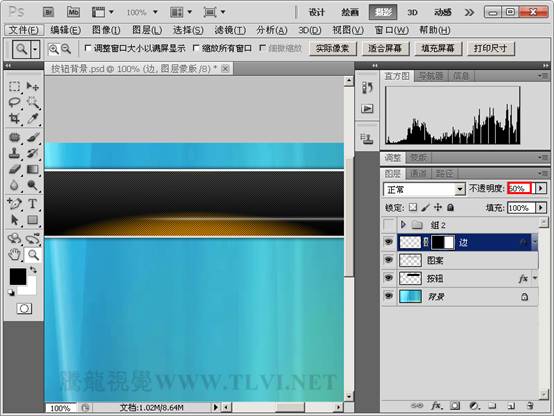Screen dimensions: 554x416
Task: Select the Path Selection tool
Action: coord(14,220)
